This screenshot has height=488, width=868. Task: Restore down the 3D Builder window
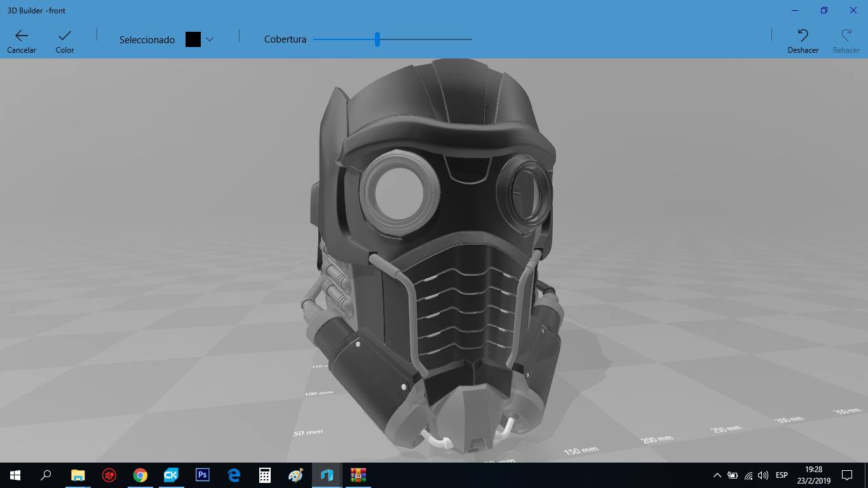824,10
